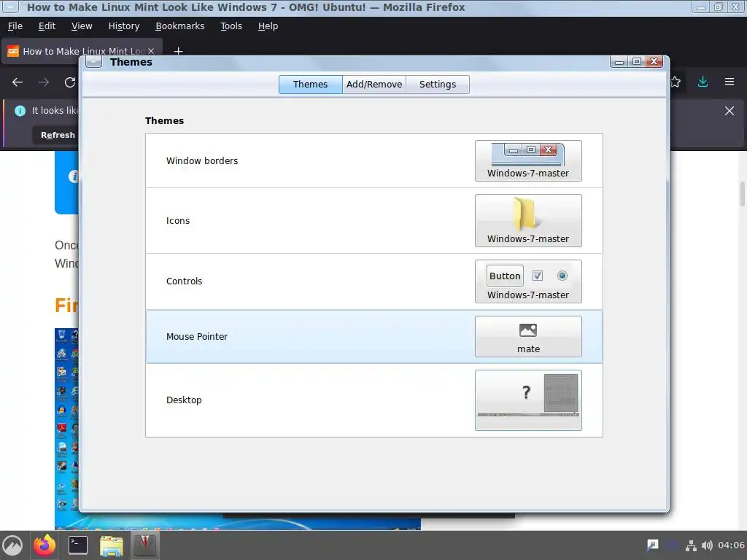This screenshot has height=560, width=747.
Task: Launch Firefox from the taskbar
Action: tap(44, 545)
